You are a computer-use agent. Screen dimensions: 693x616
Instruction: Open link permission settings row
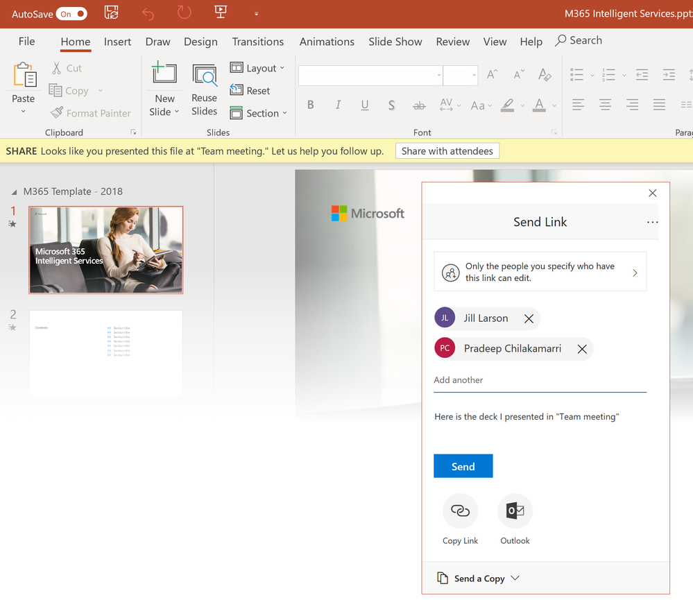coord(540,271)
